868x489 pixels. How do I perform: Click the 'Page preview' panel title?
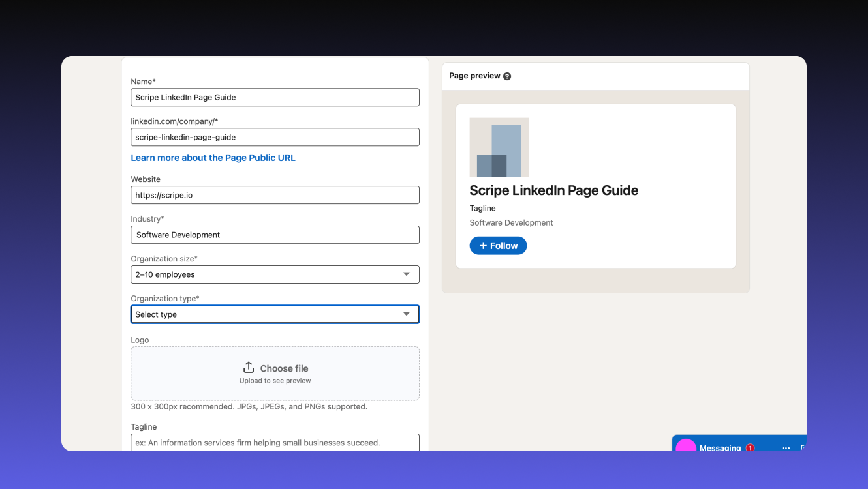pos(474,76)
